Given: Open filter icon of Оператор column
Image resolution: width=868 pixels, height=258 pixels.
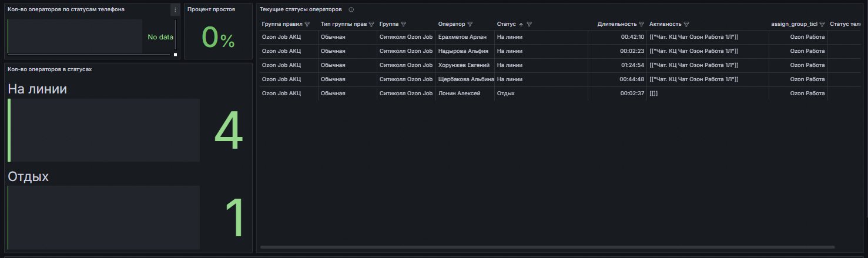Looking at the screenshot, I should pos(470,24).
